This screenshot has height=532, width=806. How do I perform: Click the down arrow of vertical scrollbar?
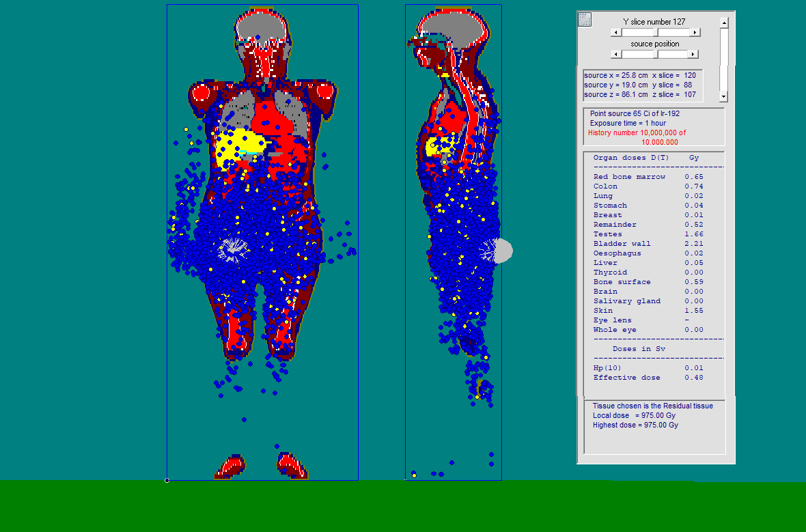point(724,97)
